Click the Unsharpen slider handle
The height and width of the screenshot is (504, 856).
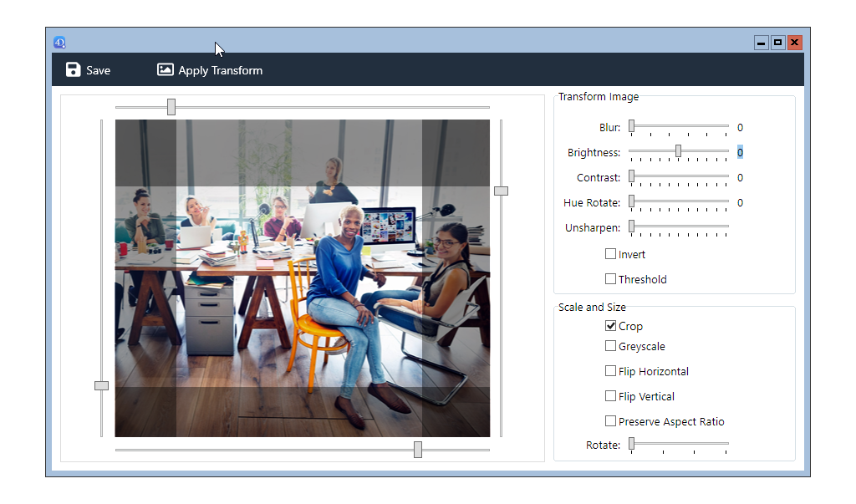click(x=632, y=226)
